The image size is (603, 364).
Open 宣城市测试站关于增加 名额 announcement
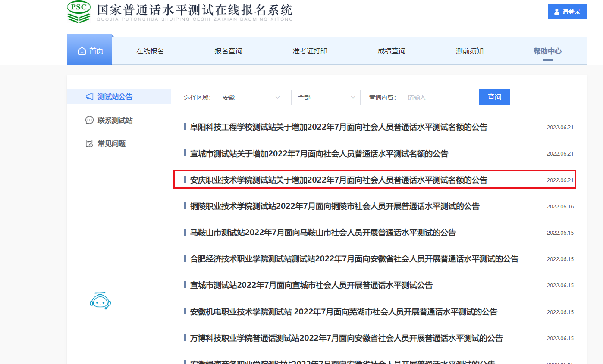(x=319, y=154)
